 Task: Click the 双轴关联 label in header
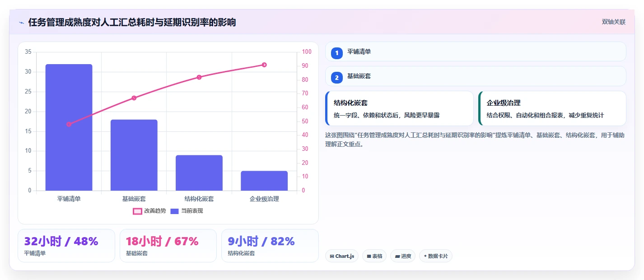click(614, 22)
